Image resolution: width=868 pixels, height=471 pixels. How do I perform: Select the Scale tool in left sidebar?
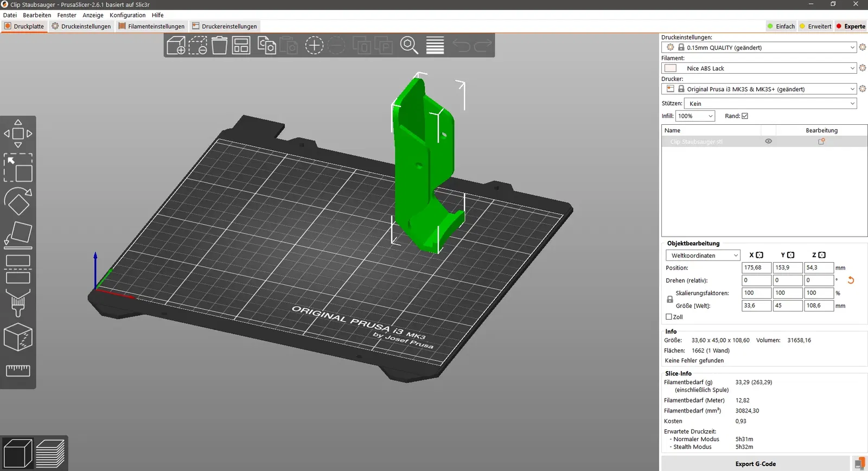coord(18,168)
